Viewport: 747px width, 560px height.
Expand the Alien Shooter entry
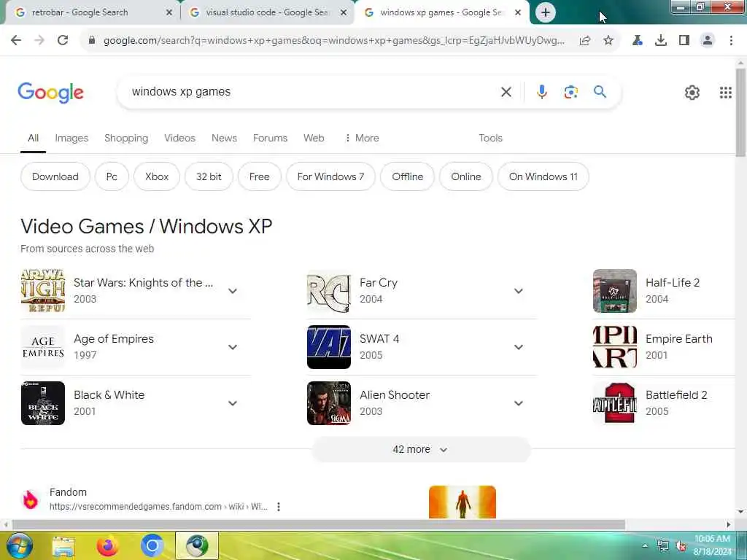519,403
